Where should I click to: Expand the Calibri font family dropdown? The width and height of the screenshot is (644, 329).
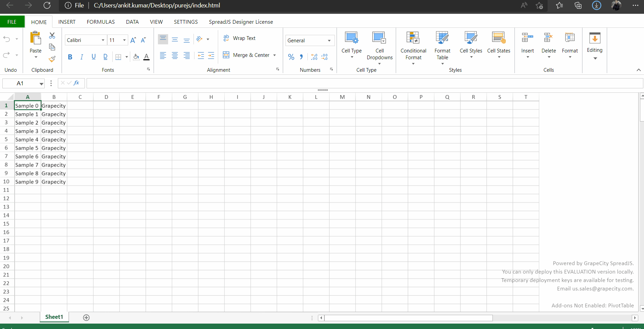pyautogui.click(x=103, y=40)
